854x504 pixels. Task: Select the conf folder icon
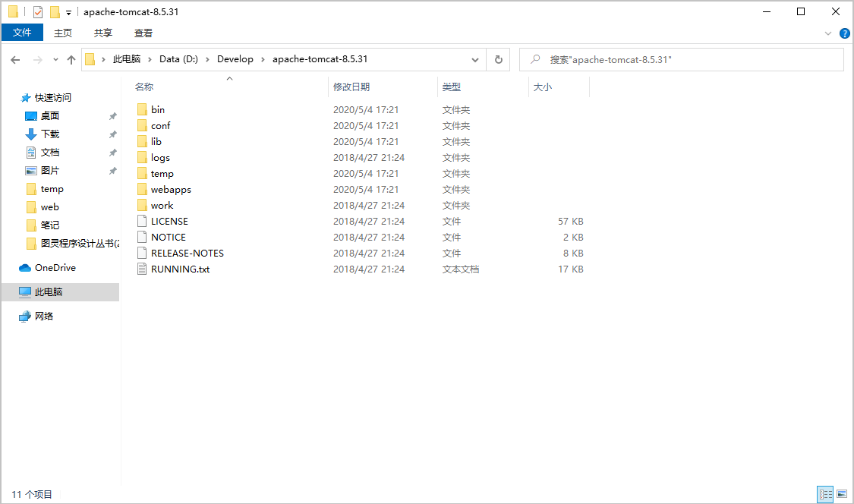(x=142, y=125)
